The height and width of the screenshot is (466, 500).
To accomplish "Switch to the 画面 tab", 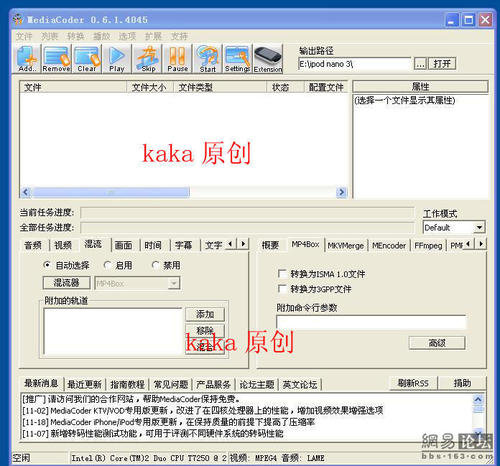I will [123, 246].
